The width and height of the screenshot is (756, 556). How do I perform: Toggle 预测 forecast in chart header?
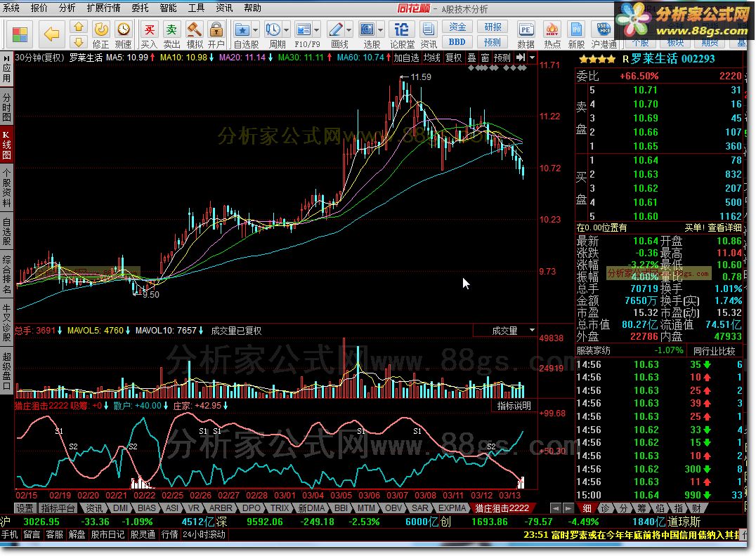pyautogui.click(x=502, y=58)
